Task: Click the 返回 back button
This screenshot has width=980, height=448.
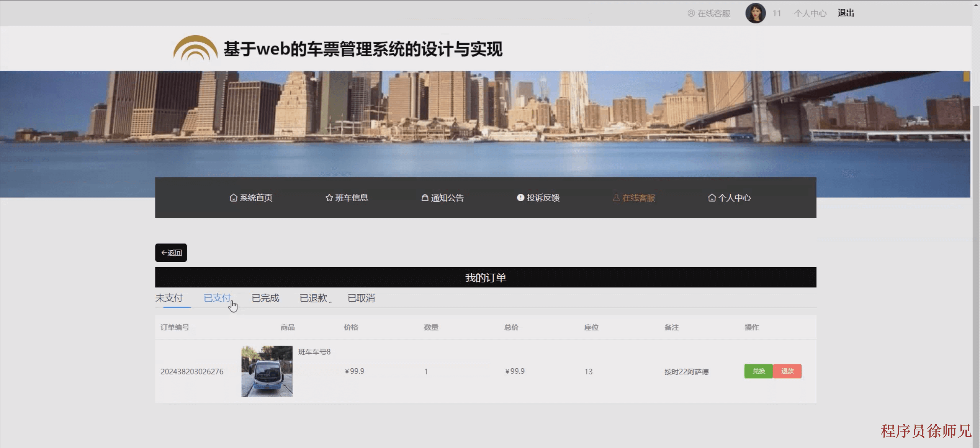Action: [171, 253]
